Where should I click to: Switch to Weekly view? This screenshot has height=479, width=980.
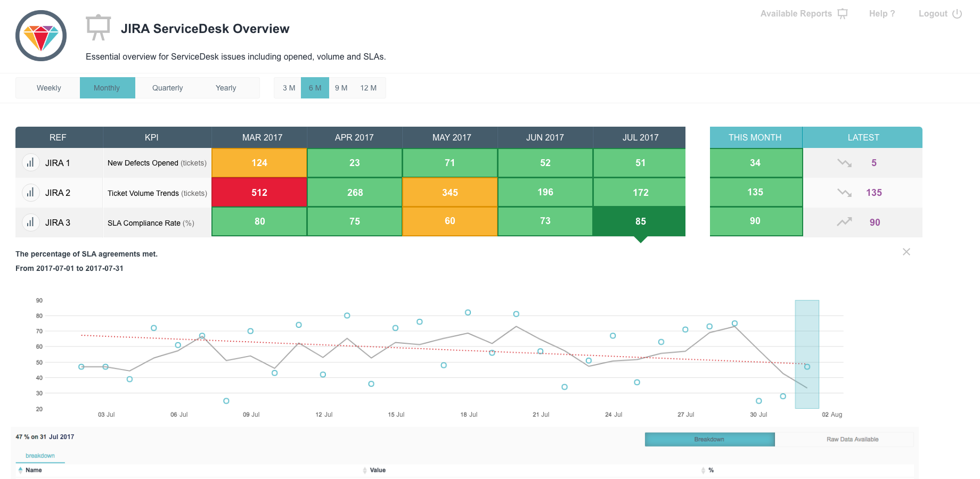[48, 88]
